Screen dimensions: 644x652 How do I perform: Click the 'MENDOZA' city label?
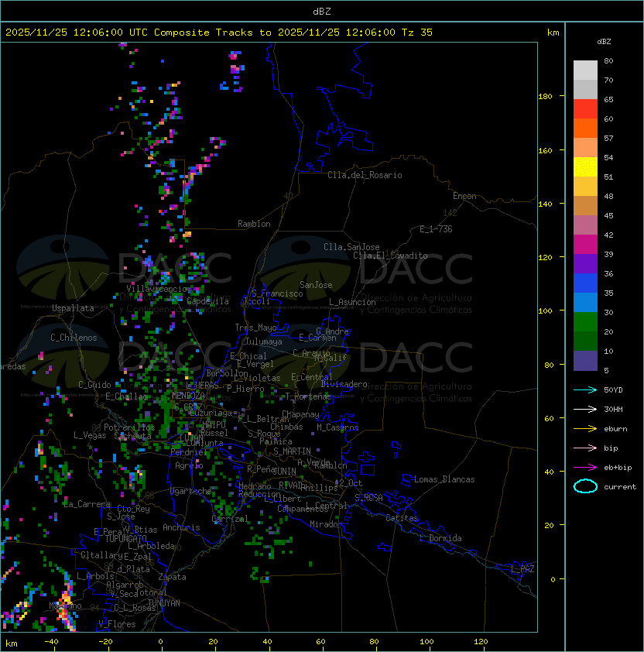tap(188, 395)
